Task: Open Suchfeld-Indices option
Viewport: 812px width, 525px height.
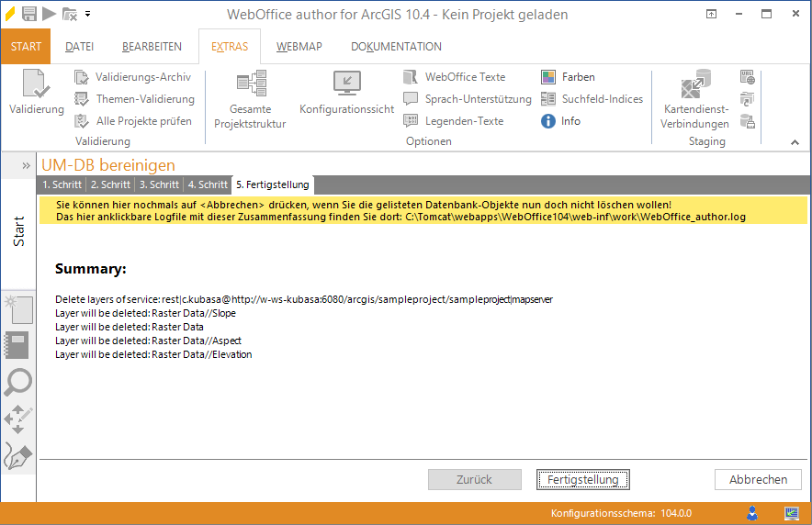Action: [x=592, y=99]
